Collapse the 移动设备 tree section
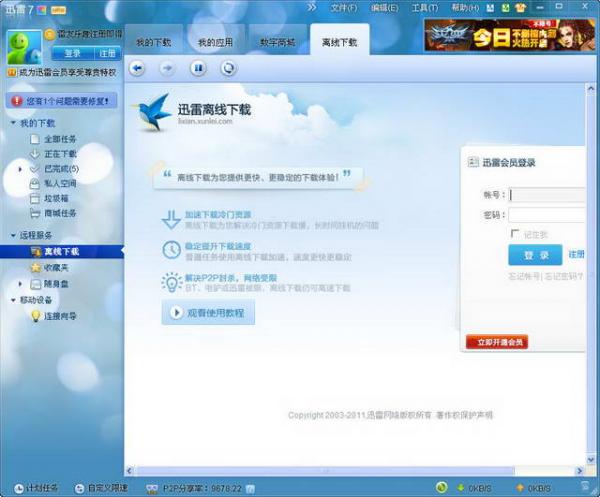 [x=13, y=300]
